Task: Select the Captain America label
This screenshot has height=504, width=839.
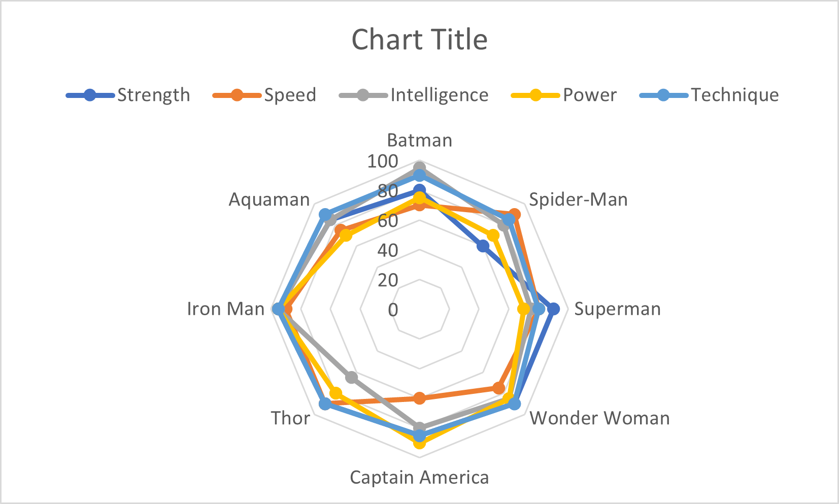Action: (419, 478)
